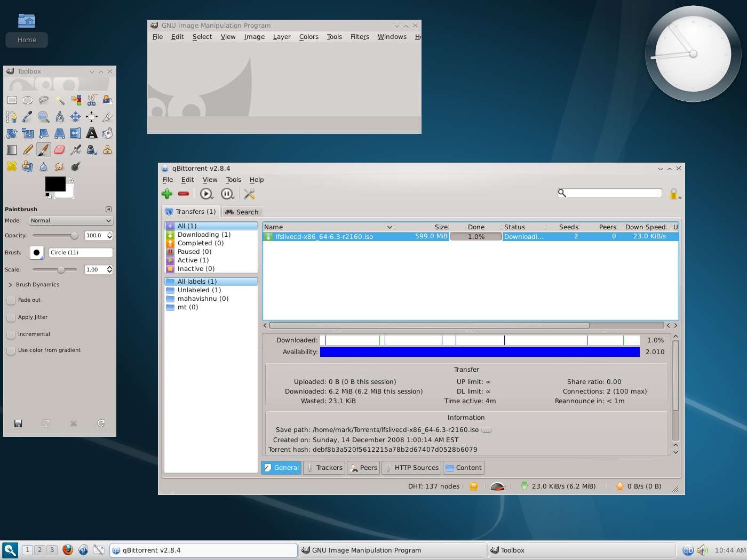Click the HTTP Sources button
Screen dimensions: 747x560
point(411,468)
